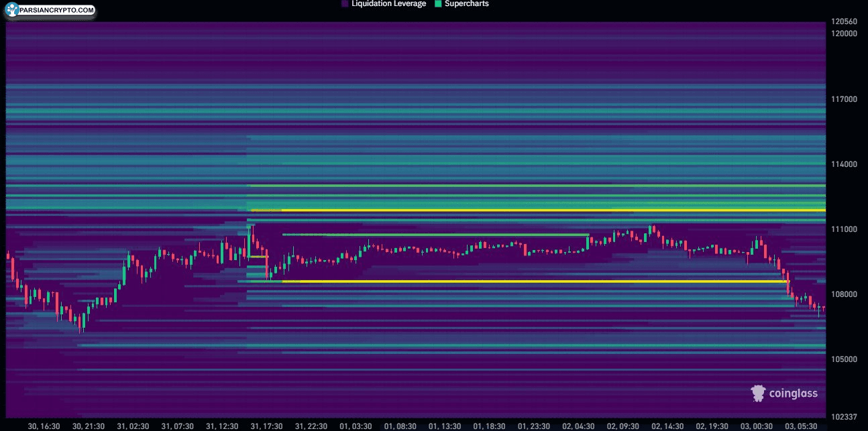Click the bright yellow liquidation line above 111000
The image size is (868, 431).
[537, 210]
